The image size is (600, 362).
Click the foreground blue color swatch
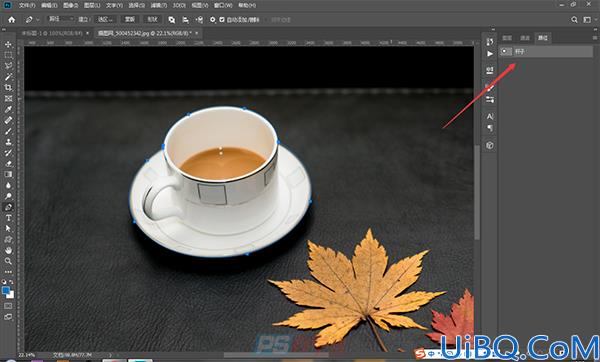click(x=6, y=290)
